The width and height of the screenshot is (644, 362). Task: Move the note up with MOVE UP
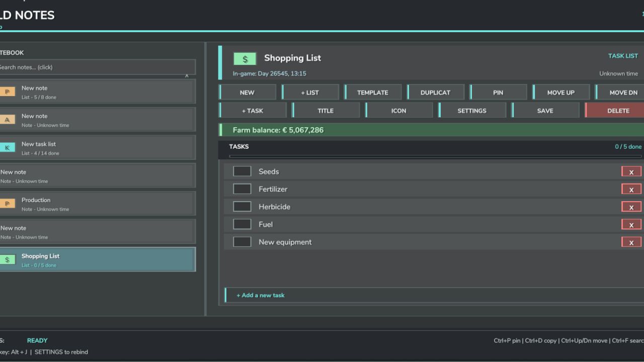pyautogui.click(x=561, y=93)
